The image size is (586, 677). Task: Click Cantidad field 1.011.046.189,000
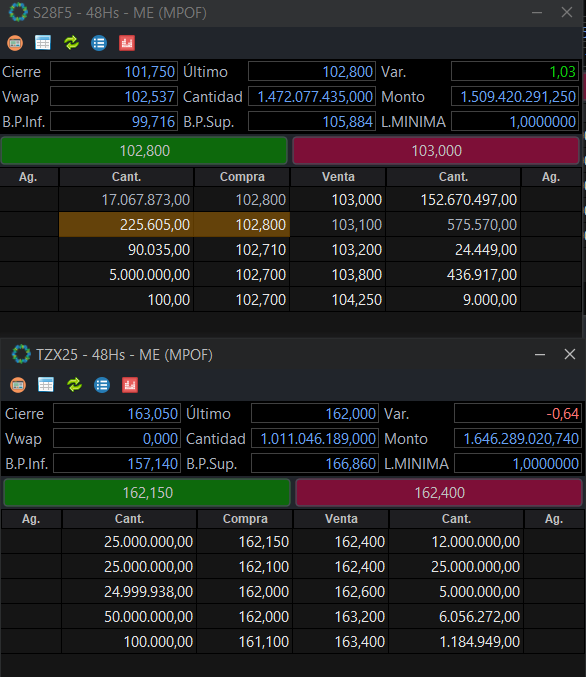pos(315,439)
